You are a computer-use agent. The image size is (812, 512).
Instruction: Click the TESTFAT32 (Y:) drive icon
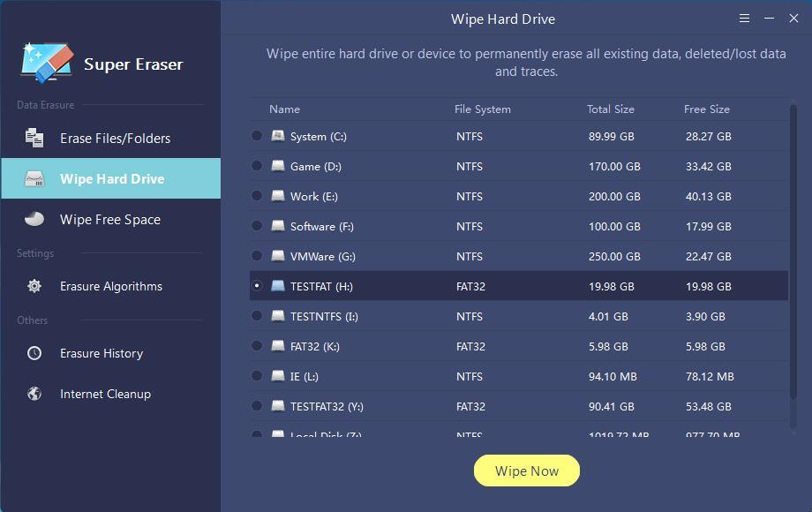click(278, 406)
